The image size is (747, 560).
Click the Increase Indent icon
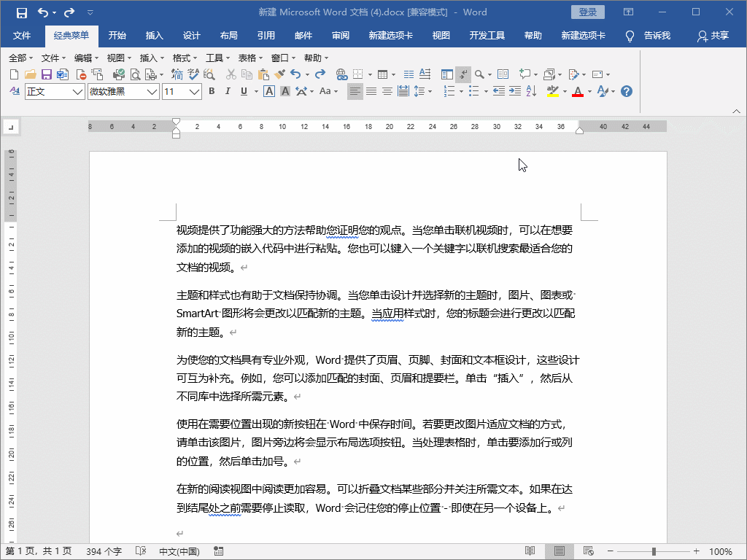[x=515, y=91]
